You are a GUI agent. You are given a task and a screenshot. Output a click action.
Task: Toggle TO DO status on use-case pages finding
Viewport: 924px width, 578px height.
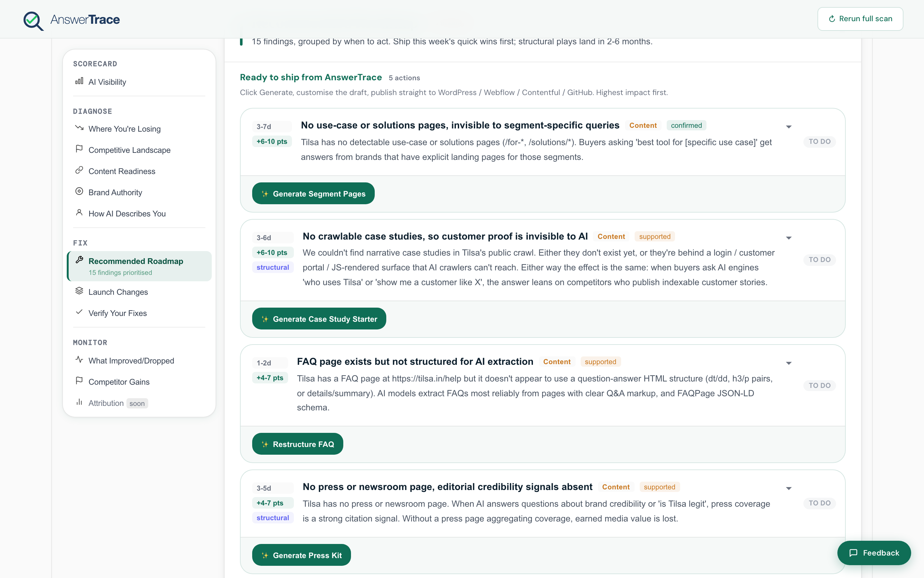pyautogui.click(x=819, y=141)
